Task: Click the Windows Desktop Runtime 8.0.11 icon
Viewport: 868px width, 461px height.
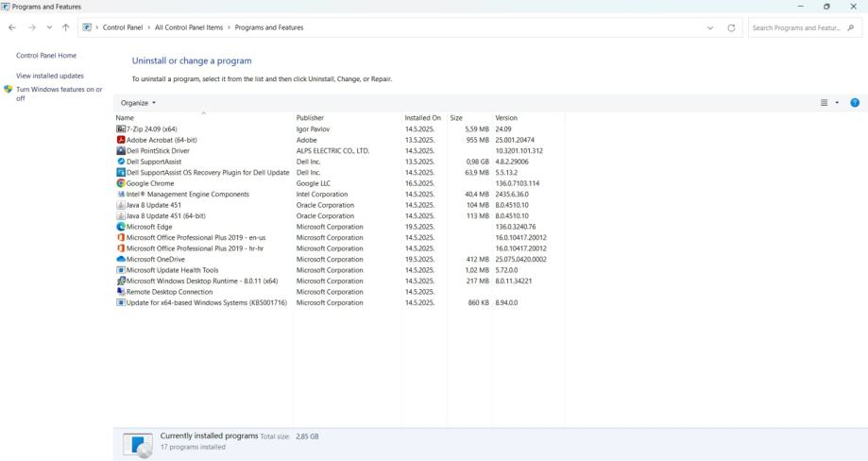Action: (121, 282)
